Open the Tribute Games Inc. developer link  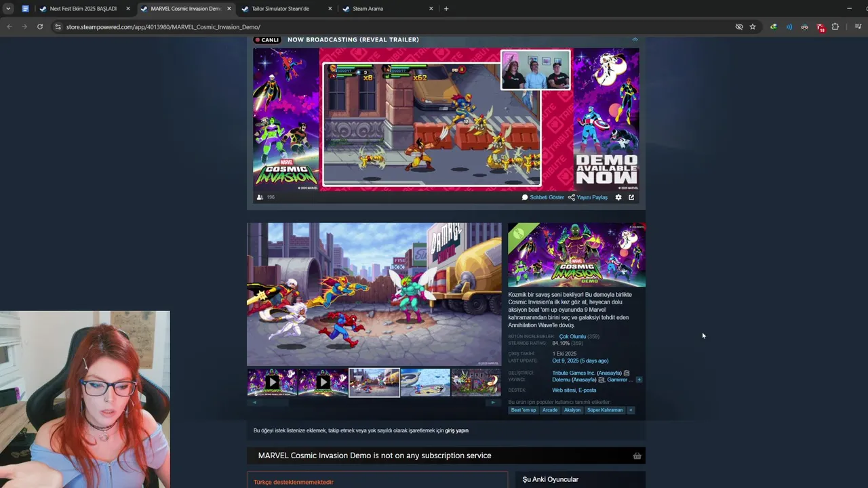(x=573, y=373)
